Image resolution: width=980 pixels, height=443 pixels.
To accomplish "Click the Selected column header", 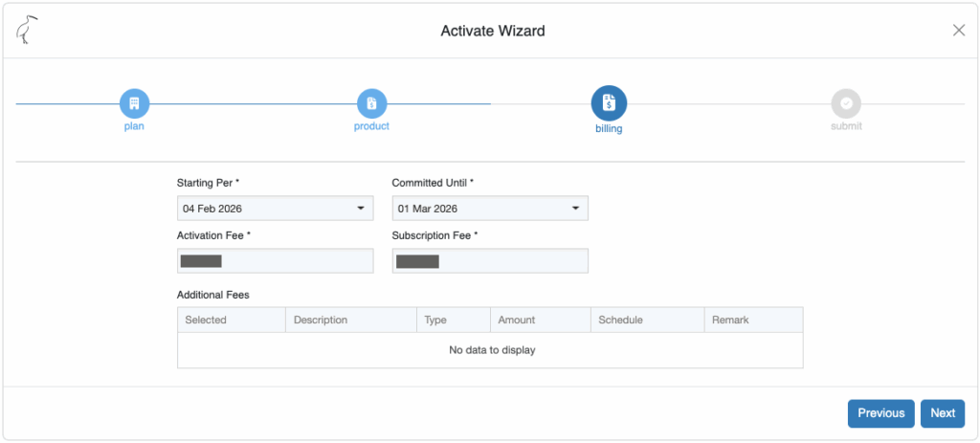I will [x=231, y=320].
